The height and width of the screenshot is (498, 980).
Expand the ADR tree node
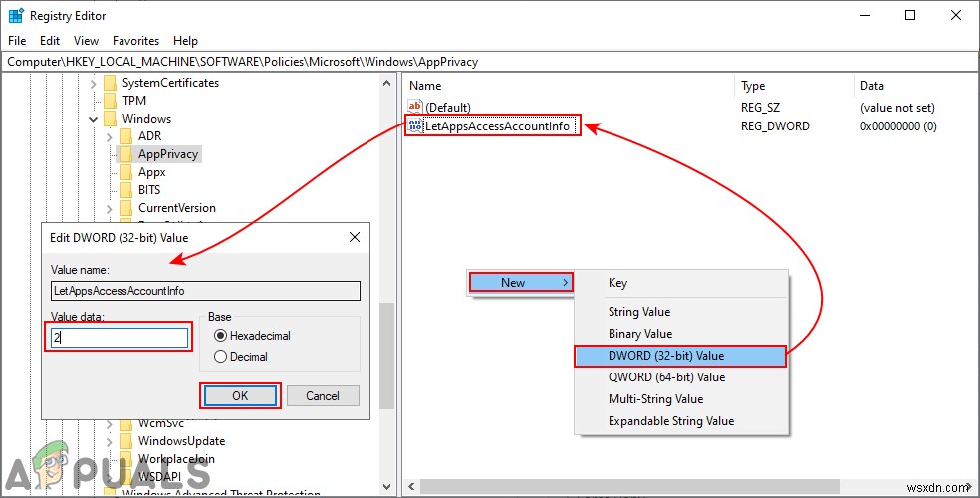pos(110,136)
